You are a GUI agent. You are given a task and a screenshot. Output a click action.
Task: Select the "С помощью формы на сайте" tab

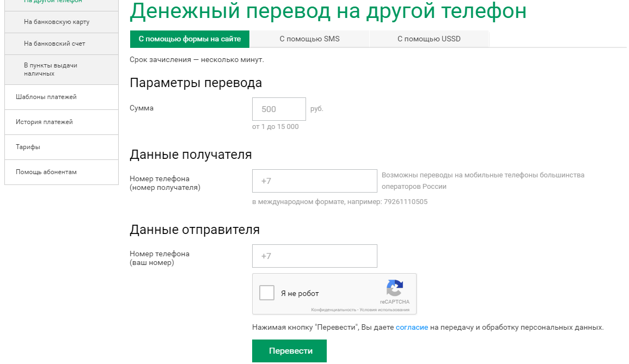click(x=190, y=39)
